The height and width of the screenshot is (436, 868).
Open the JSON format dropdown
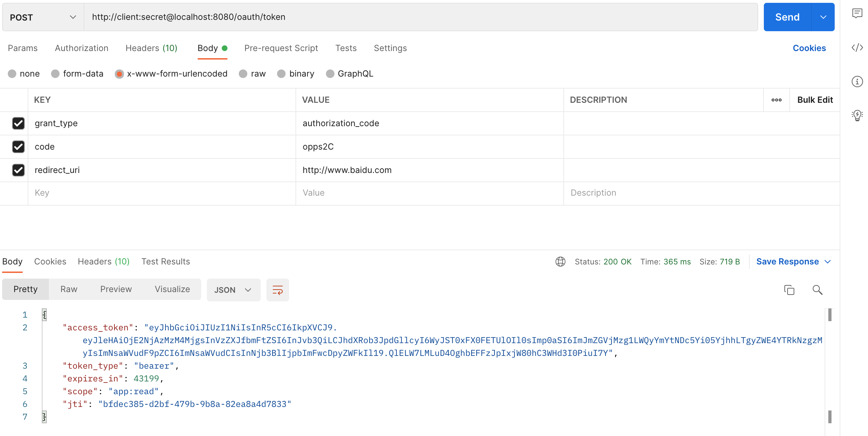click(x=233, y=290)
